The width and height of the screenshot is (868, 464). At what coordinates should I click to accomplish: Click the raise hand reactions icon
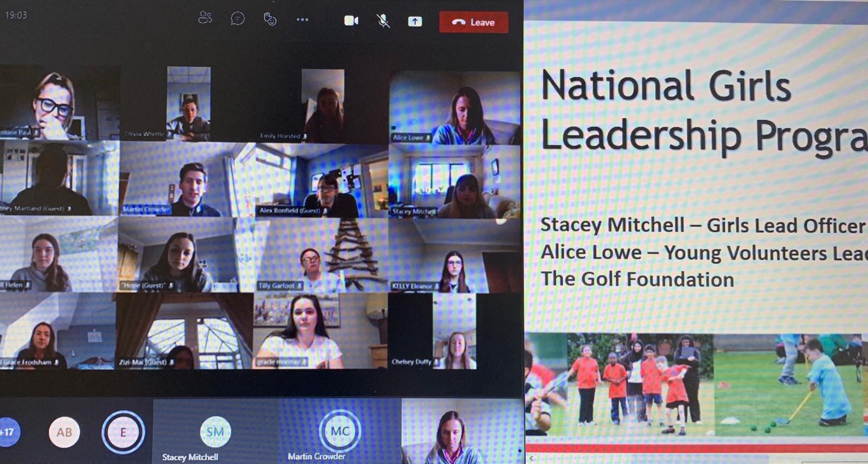270,19
